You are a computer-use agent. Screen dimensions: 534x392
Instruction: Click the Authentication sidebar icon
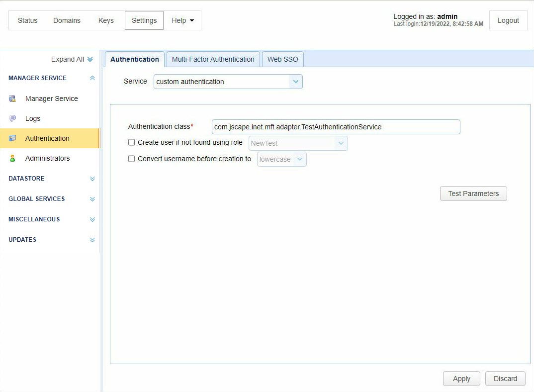[x=12, y=138]
